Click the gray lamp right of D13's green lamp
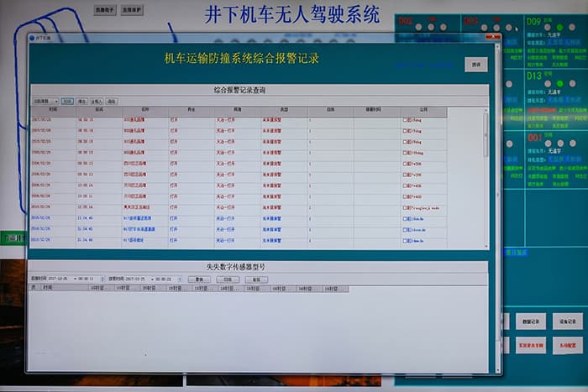 click(572, 83)
